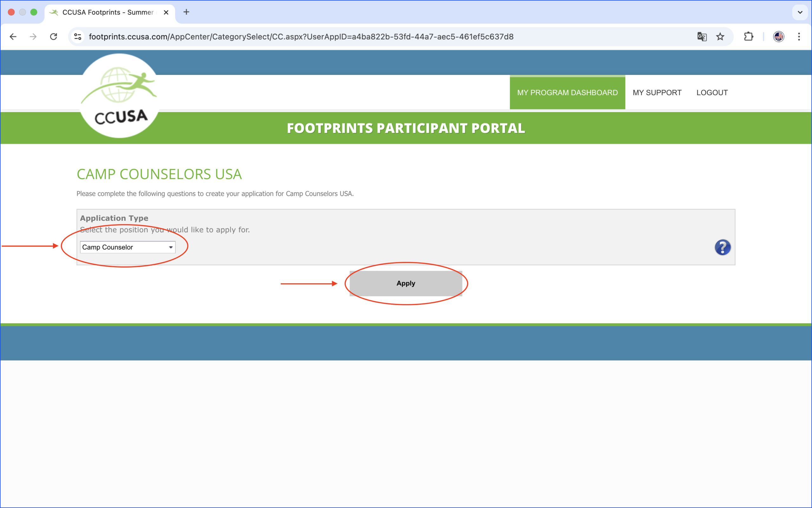This screenshot has width=812, height=508.
Task: Open a new browser tab with plus
Action: (x=187, y=12)
